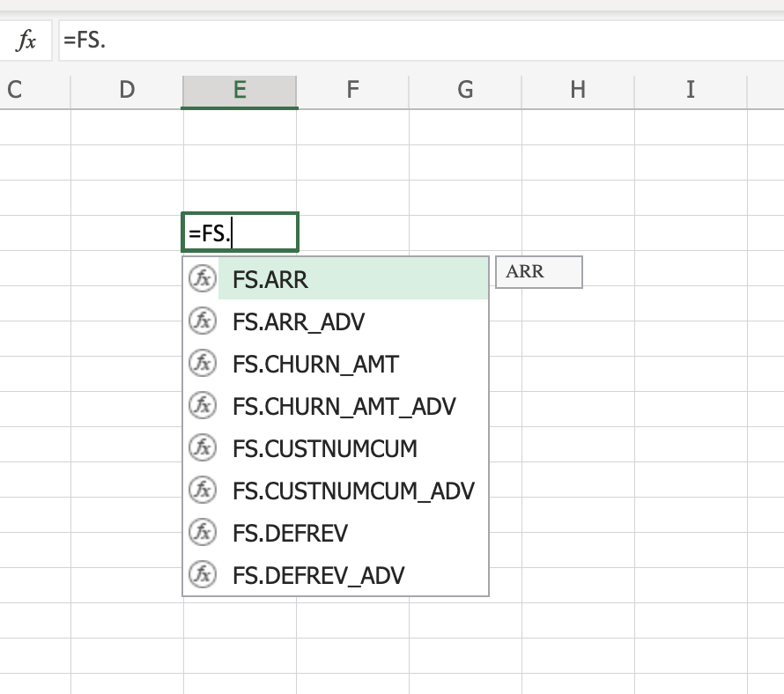Select column C header
The height and width of the screenshot is (694, 784).
click(35, 91)
